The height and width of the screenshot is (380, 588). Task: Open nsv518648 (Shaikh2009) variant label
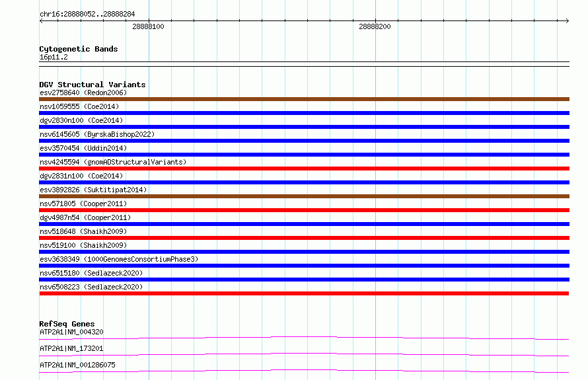[x=83, y=231]
